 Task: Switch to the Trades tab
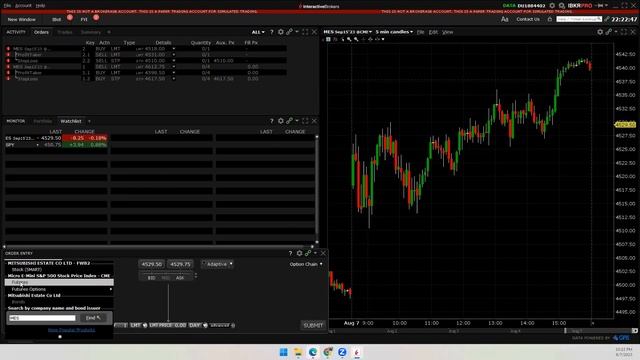coord(64,32)
